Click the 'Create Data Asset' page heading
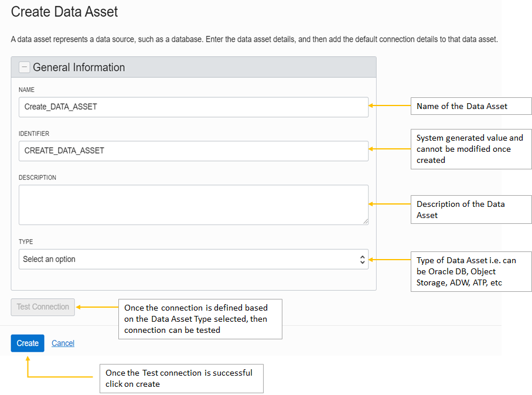Image resolution: width=532 pixels, height=395 pixels. tap(64, 11)
